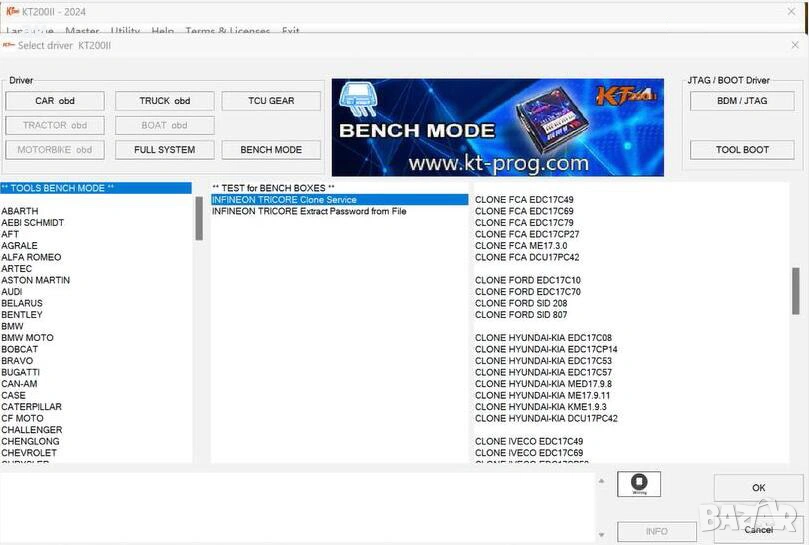The width and height of the screenshot is (809, 545).
Task: Select ALFA ROMEO in the brand list
Action: [x=31, y=257]
